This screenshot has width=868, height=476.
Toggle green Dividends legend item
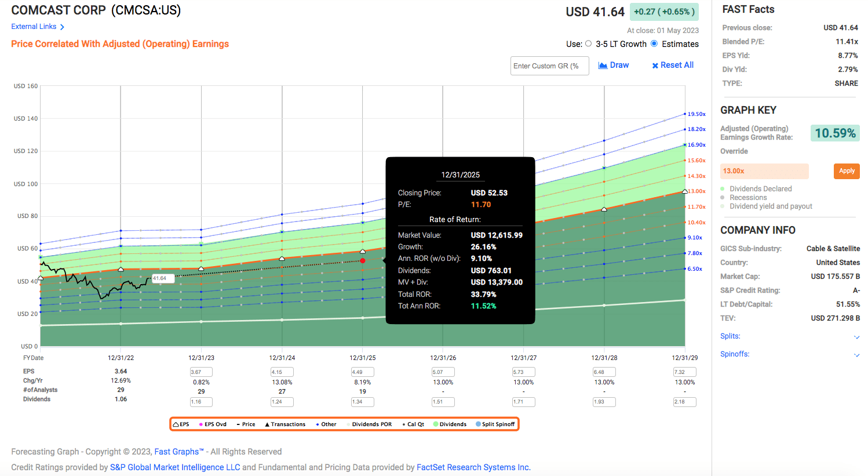click(x=450, y=424)
